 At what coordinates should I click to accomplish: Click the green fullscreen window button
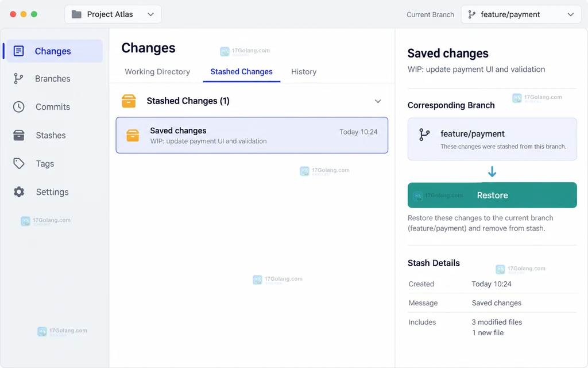coord(34,14)
